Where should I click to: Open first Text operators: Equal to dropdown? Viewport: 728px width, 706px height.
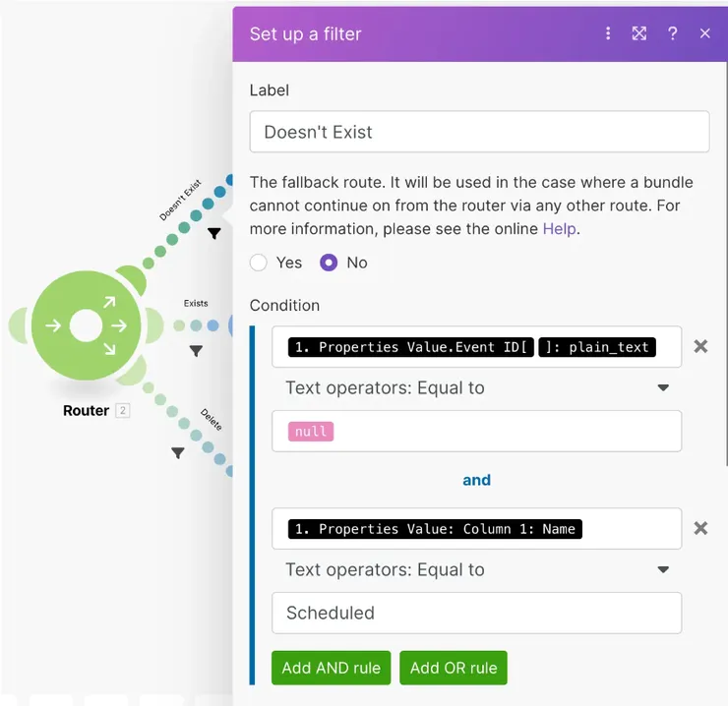coord(476,388)
